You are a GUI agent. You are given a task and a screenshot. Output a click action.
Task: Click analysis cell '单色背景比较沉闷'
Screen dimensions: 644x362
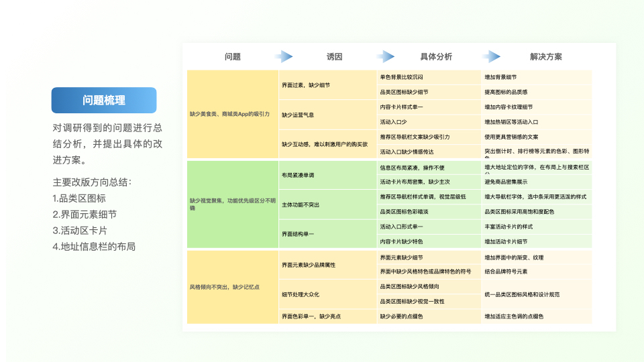tap(429, 77)
